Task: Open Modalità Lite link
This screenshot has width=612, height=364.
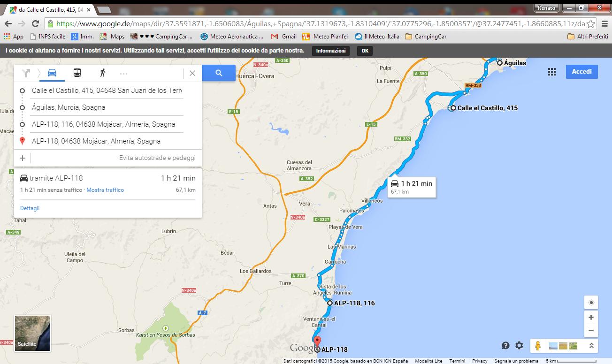Action: point(428,361)
